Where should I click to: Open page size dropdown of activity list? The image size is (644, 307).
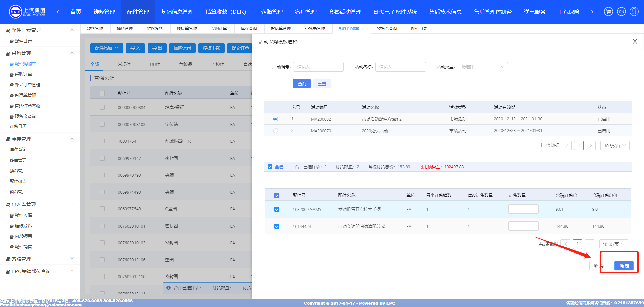(x=614, y=146)
